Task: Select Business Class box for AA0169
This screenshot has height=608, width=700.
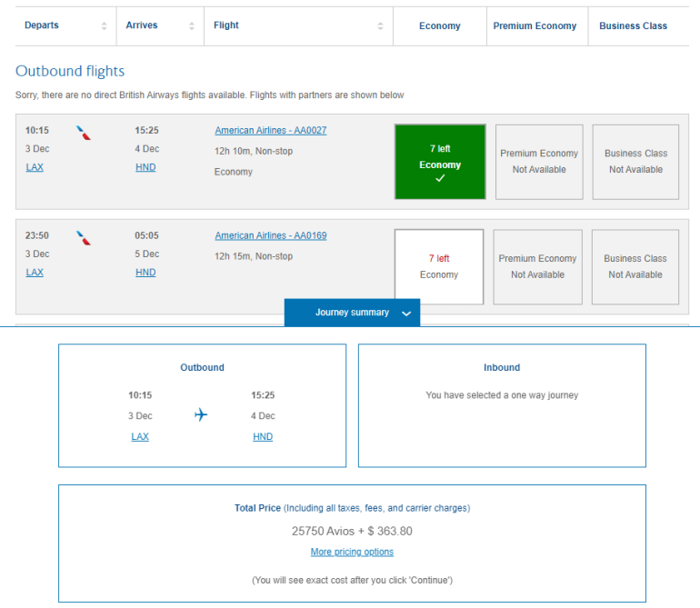Action: (x=635, y=266)
